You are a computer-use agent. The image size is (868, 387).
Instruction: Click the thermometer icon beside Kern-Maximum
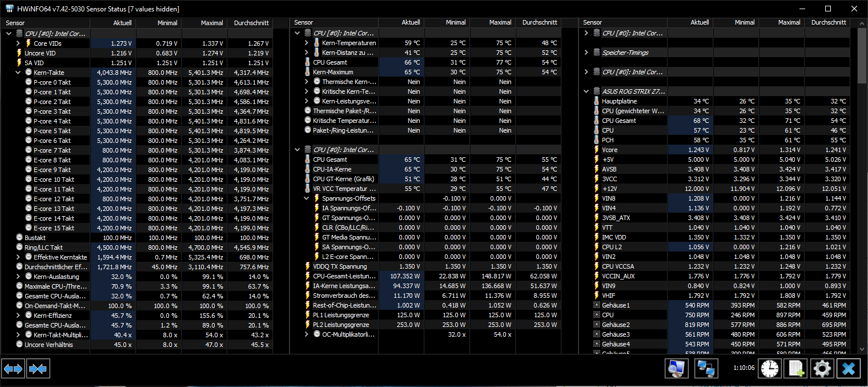[x=308, y=73]
